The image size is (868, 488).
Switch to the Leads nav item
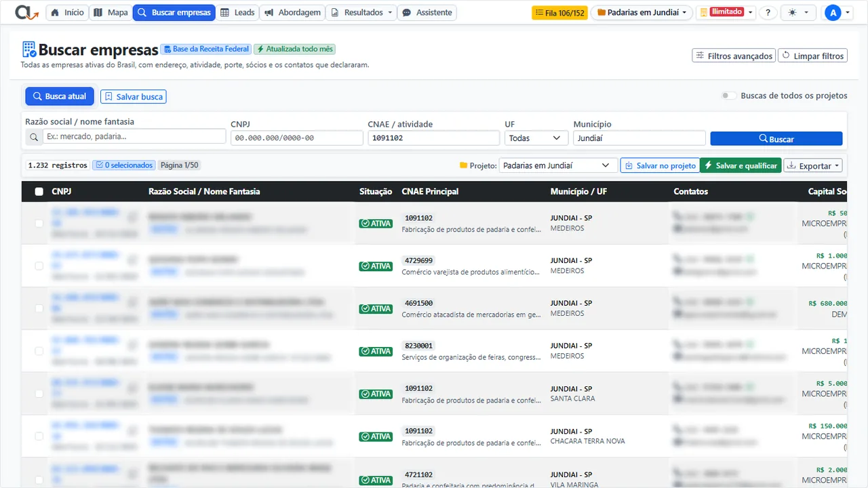[238, 12]
